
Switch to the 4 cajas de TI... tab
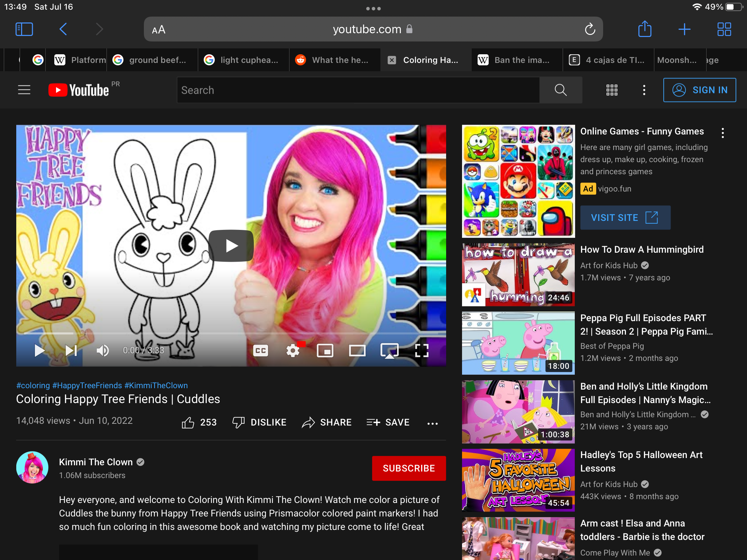point(609,60)
